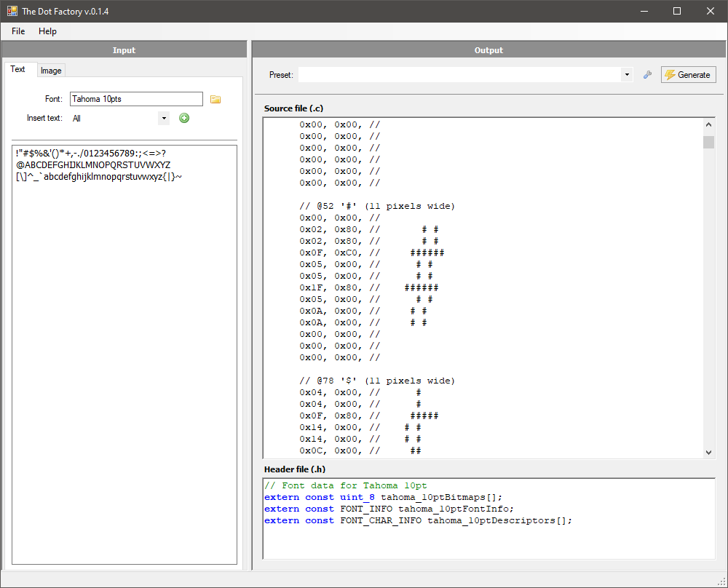Expand the Insert text dropdown
The width and height of the screenshot is (728, 588).
163,118
